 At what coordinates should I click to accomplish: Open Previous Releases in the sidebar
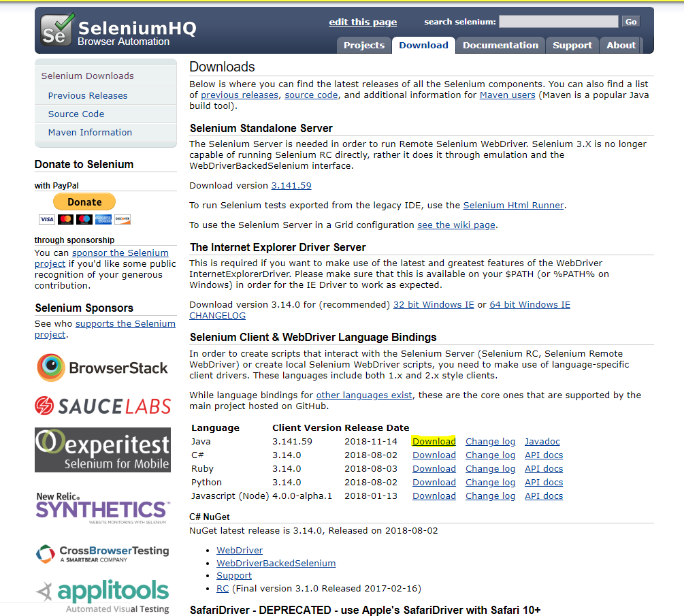click(x=105, y=95)
